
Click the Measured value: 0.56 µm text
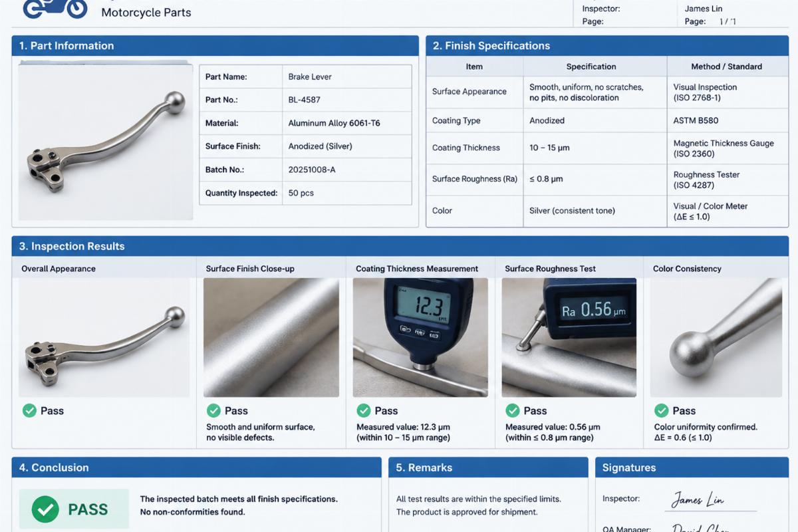[553, 427]
